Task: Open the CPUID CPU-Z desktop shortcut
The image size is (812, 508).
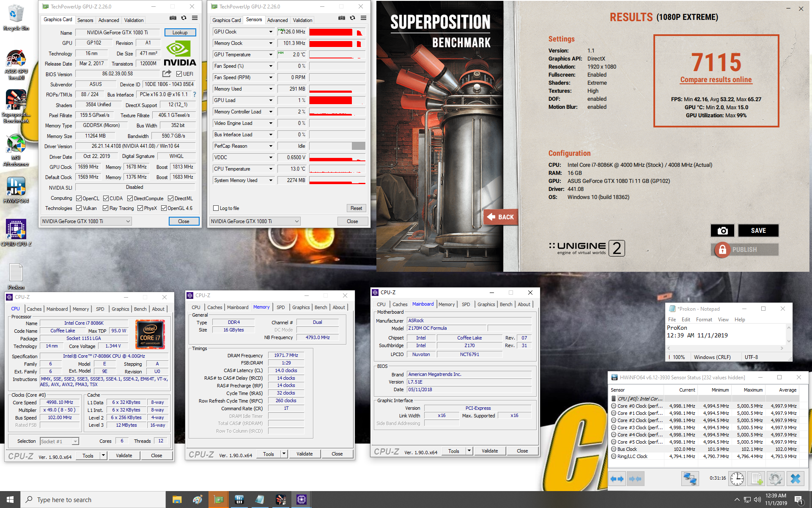Action: point(16,232)
